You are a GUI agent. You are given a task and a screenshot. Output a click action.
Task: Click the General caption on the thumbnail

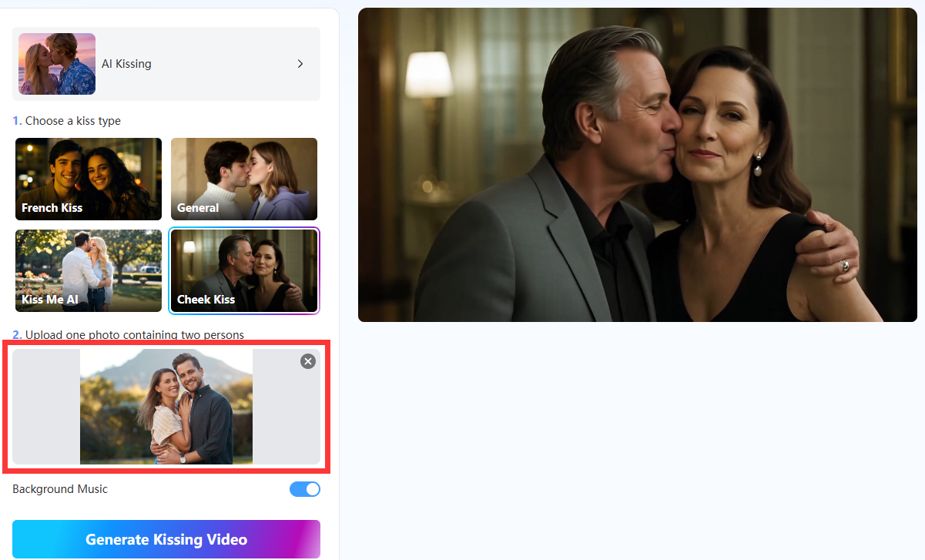pos(198,208)
